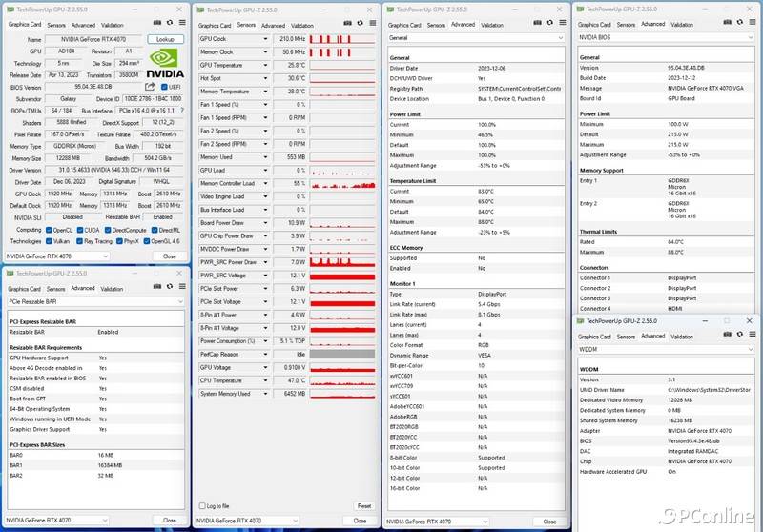Image resolution: width=763 pixels, height=532 pixels.
Task: Enable the Log to file checkbox
Action: pyautogui.click(x=200, y=505)
